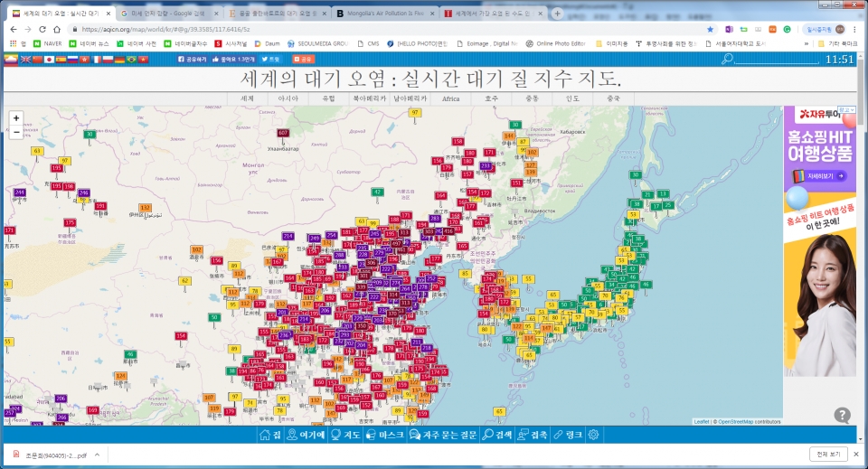The image size is (868, 469).
Task: Open the 마스크 page from bottom bar
Action: pos(384,435)
